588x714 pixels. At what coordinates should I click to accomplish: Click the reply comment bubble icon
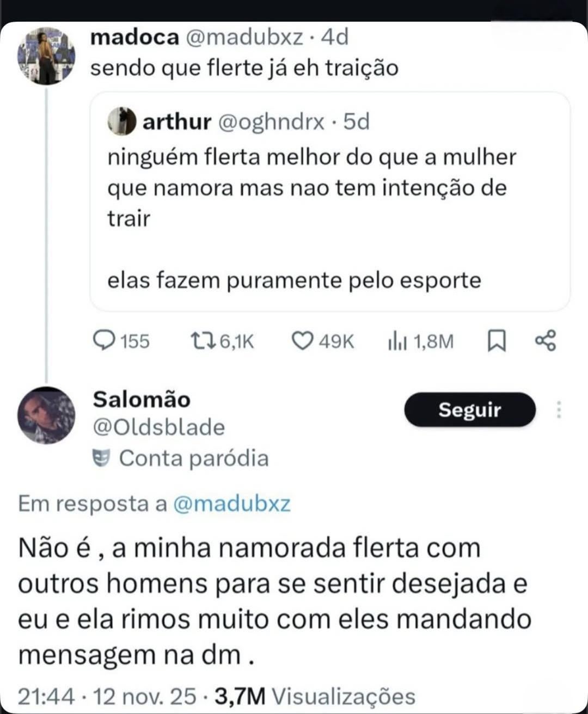point(103,341)
